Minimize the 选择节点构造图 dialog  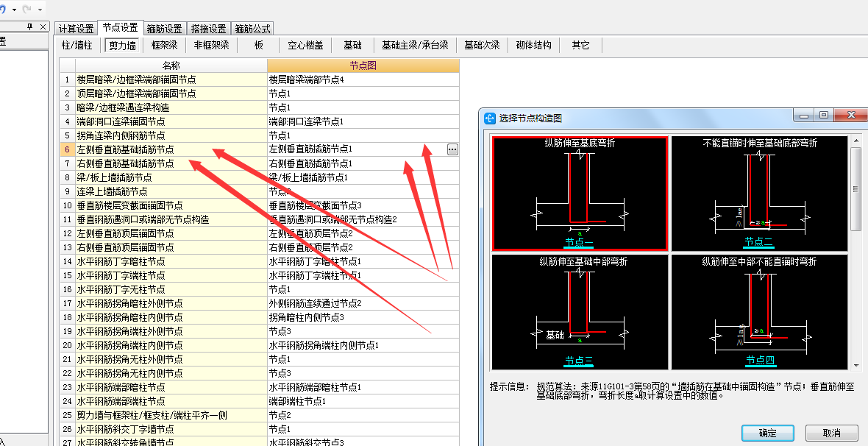[x=804, y=116]
